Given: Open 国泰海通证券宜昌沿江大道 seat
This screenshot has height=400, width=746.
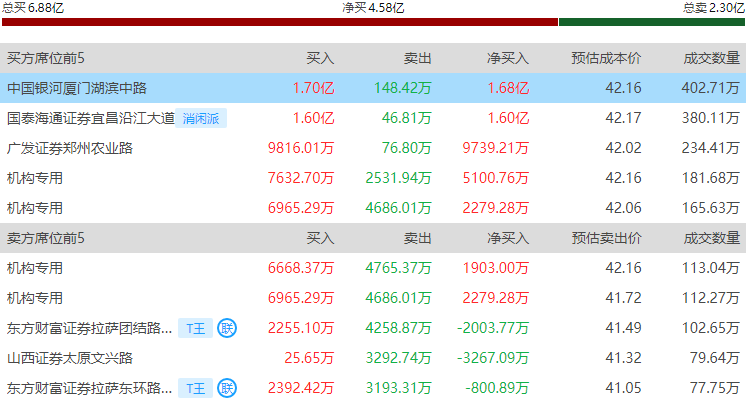Looking at the screenshot, I should pyautogui.click(x=90, y=118).
